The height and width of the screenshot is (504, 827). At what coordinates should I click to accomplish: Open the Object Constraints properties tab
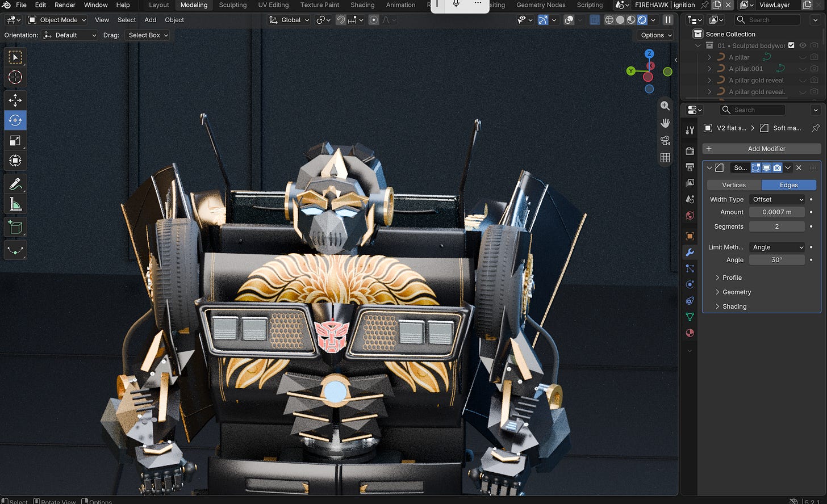pos(690,301)
